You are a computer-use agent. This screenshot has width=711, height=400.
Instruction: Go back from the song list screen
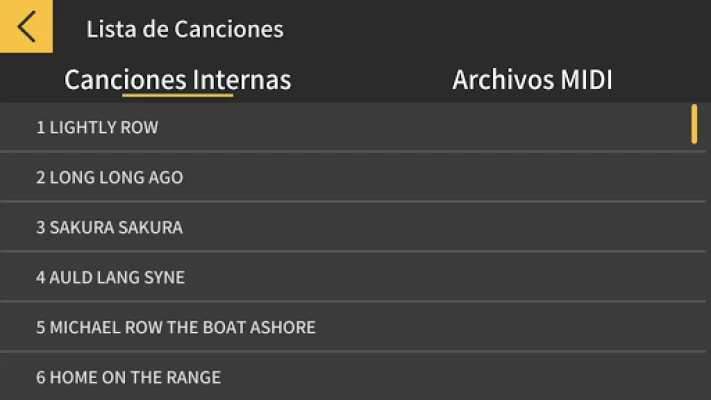tap(26, 26)
